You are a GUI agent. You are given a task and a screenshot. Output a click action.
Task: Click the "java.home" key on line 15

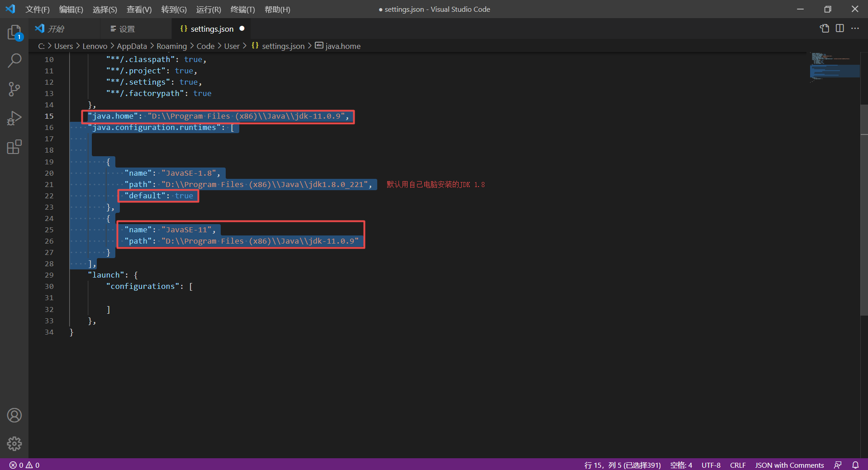click(113, 116)
